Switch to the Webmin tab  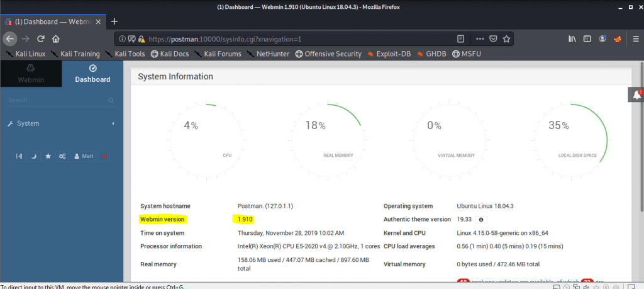(31, 74)
